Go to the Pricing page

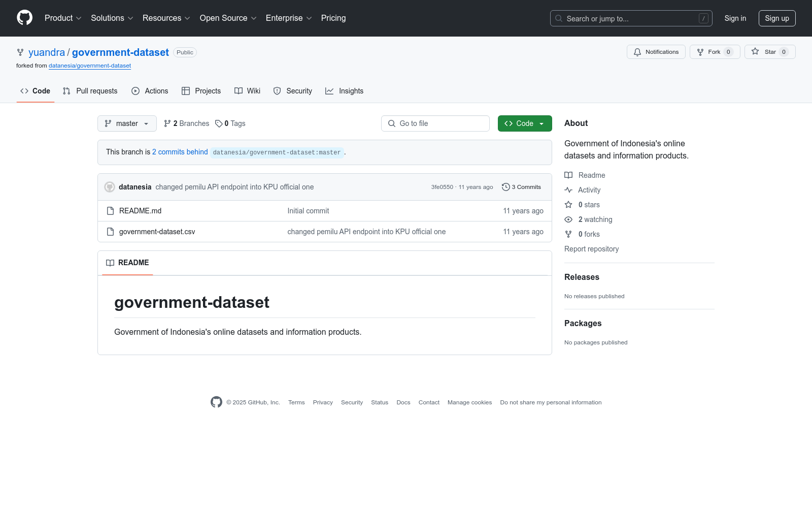pos(333,18)
